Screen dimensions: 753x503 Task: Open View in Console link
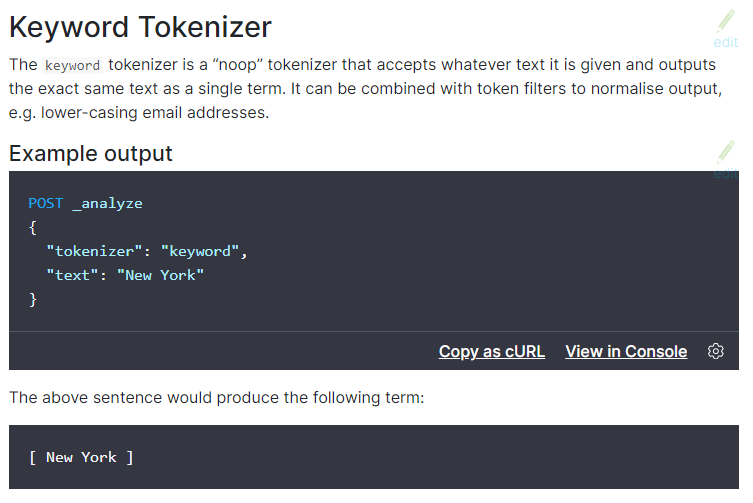pyautogui.click(x=626, y=351)
